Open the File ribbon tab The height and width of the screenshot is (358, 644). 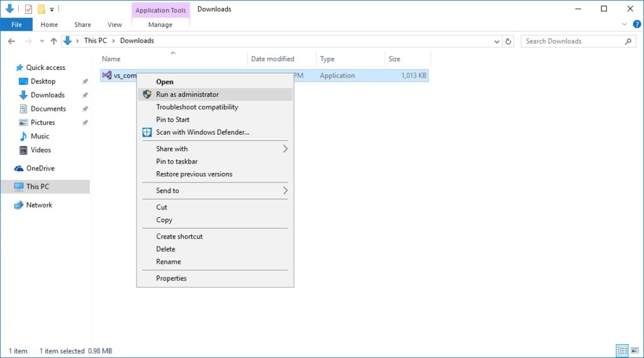pos(16,25)
